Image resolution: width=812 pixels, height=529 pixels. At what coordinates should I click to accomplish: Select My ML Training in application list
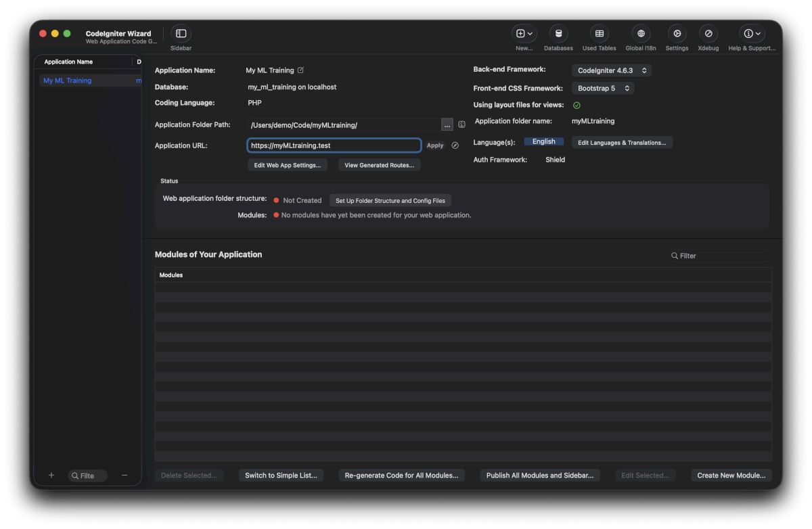click(x=89, y=80)
